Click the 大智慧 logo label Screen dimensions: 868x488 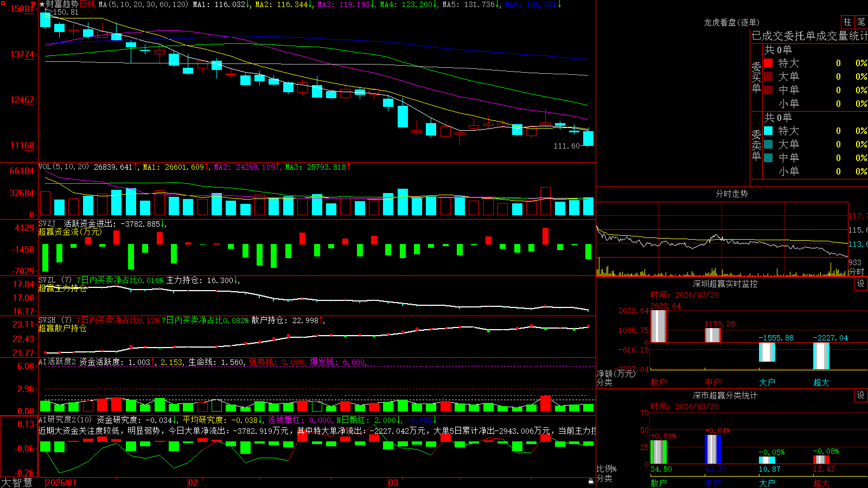[x=17, y=483]
